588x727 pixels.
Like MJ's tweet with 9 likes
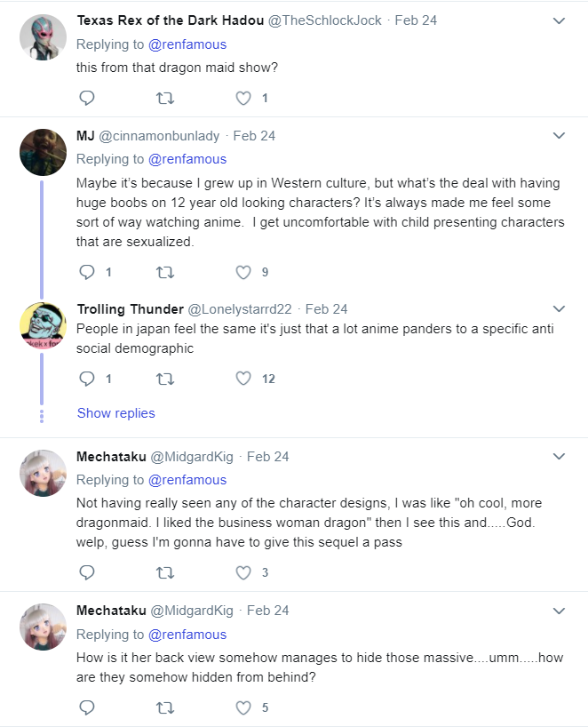tap(243, 272)
